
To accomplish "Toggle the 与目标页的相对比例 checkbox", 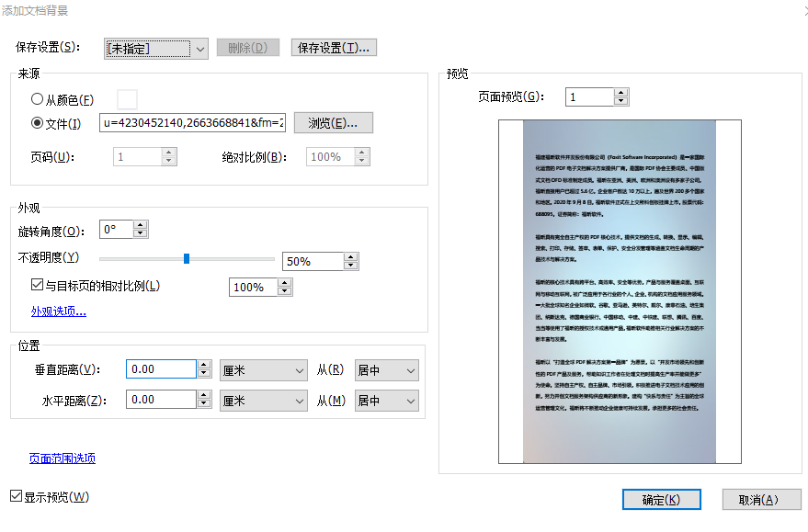I will [35, 286].
